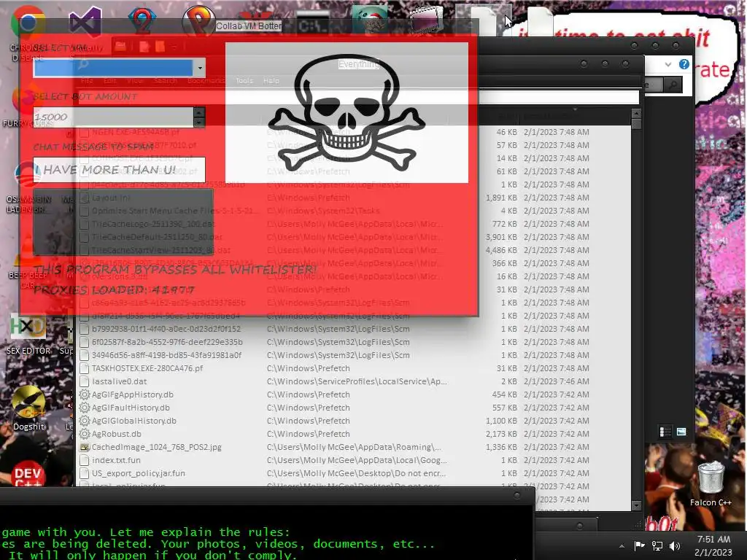This screenshot has height=560, width=747.
Task: Open the VLC cone 'BEEP BEEP' icon
Action: pos(28,250)
